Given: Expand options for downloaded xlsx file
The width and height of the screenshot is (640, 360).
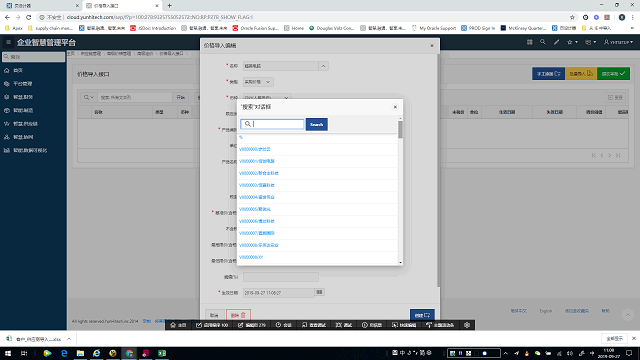Looking at the screenshot, I should (x=69, y=339).
